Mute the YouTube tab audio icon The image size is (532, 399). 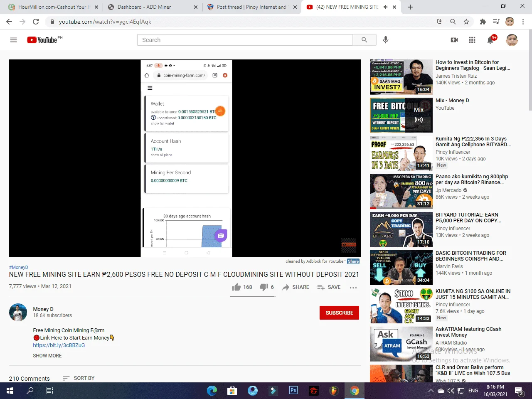pos(385,7)
